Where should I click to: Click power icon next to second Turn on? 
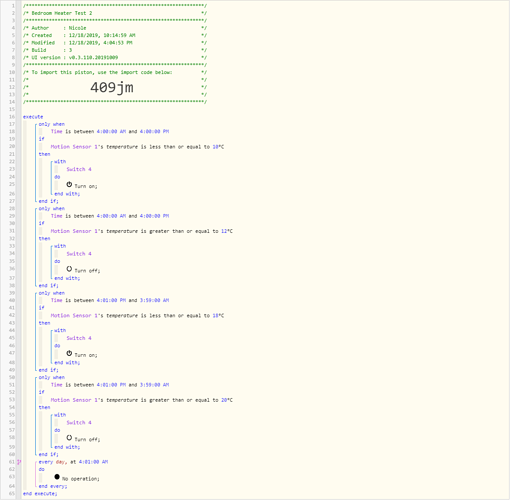[69, 353]
